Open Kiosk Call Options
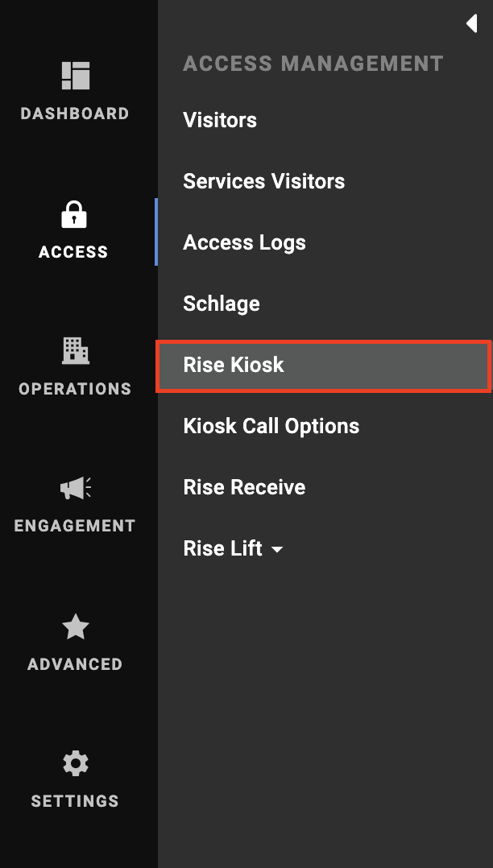493x868 pixels. pyautogui.click(x=271, y=426)
